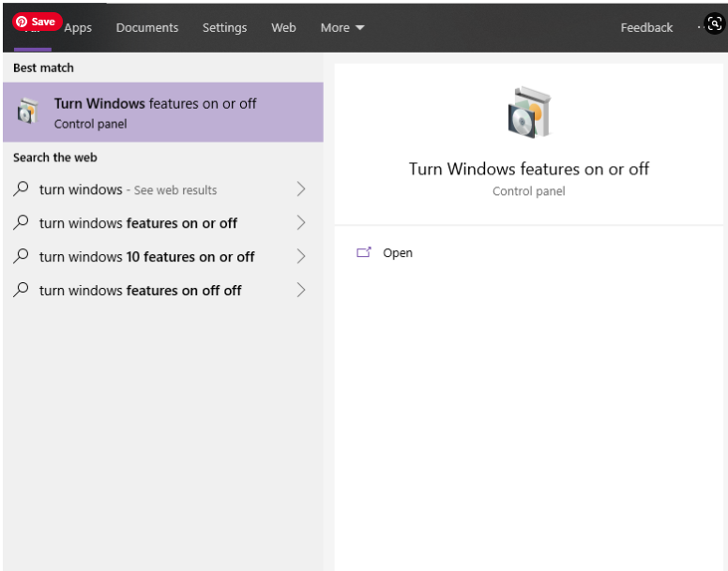Open the Settings search tab
Viewport: 728px width, 571px height.
[224, 28]
